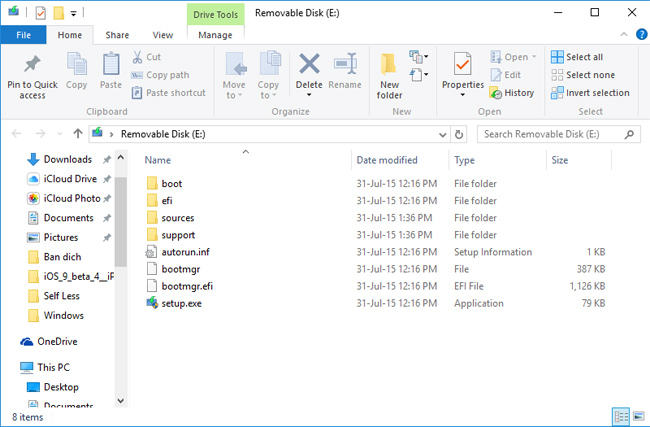Screen dimensions: 650x427
Task: Click the Drive Tools contextual tab
Action: 216,15
